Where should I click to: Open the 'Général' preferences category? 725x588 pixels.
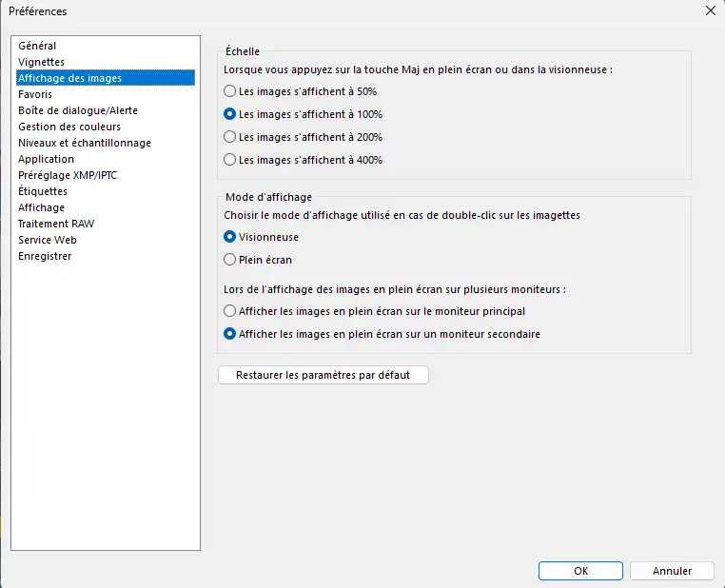point(37,46)
